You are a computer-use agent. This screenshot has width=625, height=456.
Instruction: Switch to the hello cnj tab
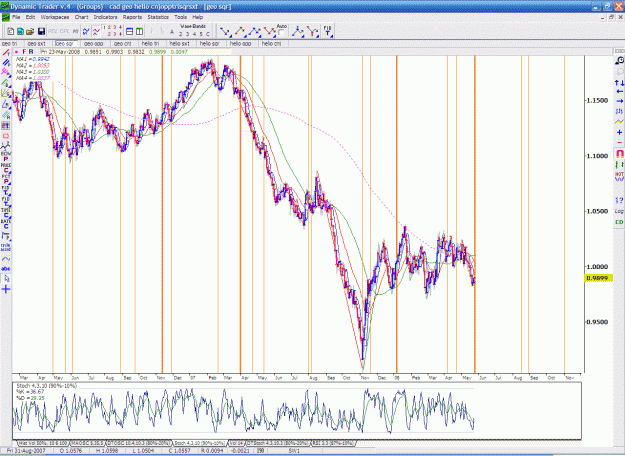tap(271, 43)
